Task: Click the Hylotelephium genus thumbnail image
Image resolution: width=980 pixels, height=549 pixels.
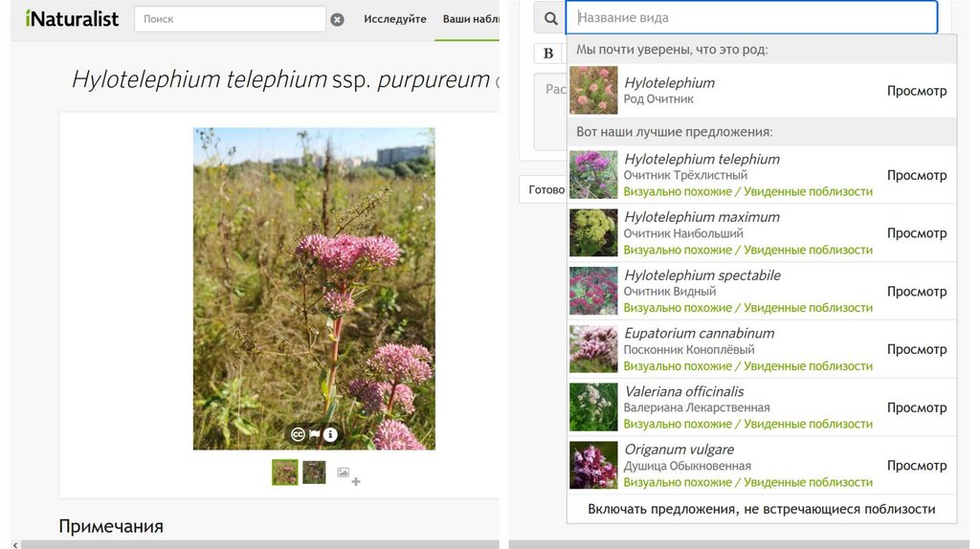Action: pos(593,90)
